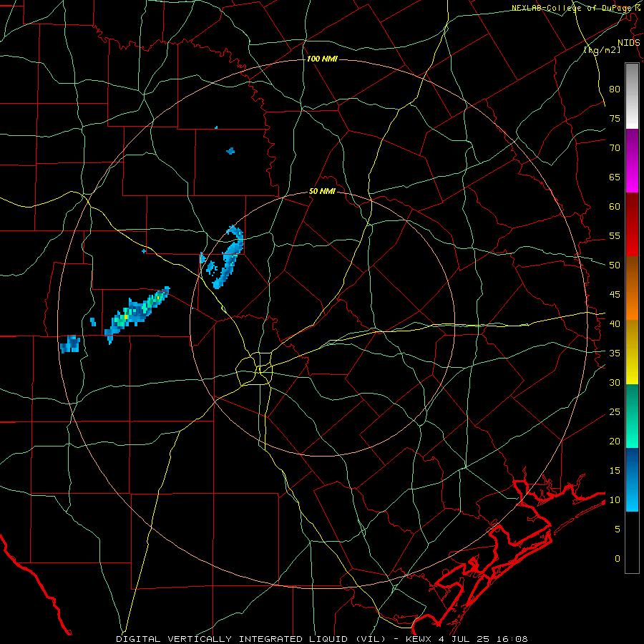Click the legend value "20"
The width and height of the screenshot is (644, 644).
click(615, 441)
